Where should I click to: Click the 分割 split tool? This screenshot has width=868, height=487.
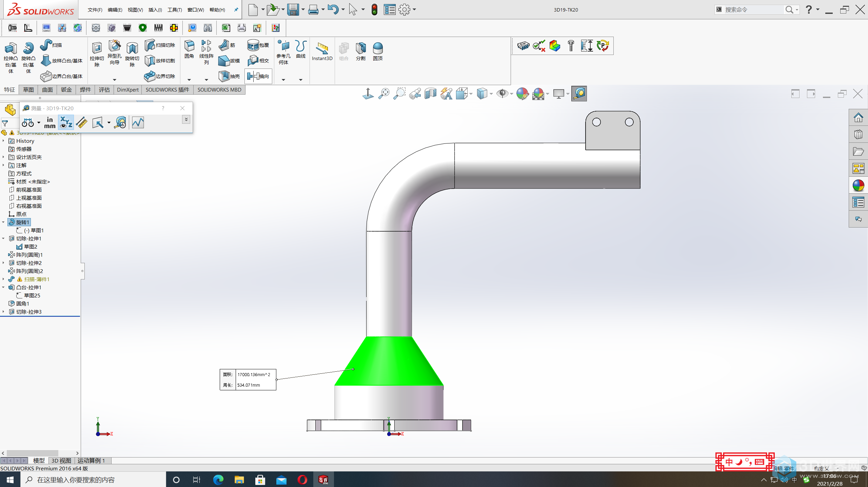click(361, 52)
